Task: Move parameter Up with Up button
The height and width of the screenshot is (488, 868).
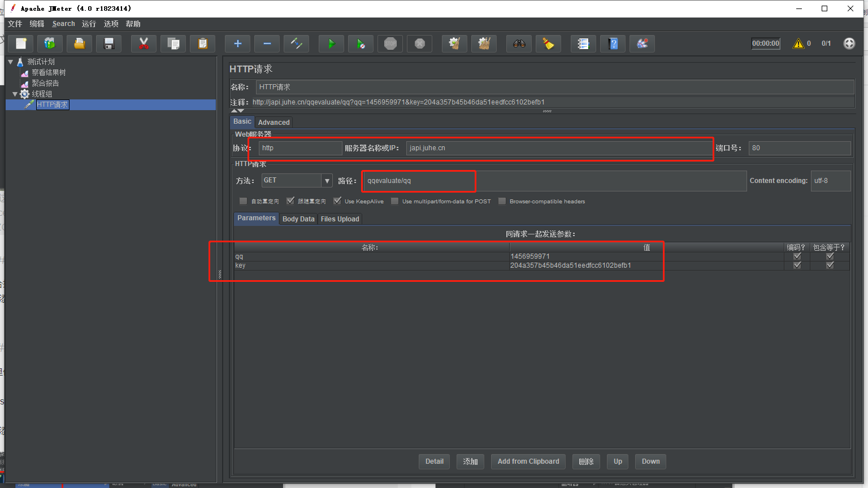Action: click(x=618, y=461)
